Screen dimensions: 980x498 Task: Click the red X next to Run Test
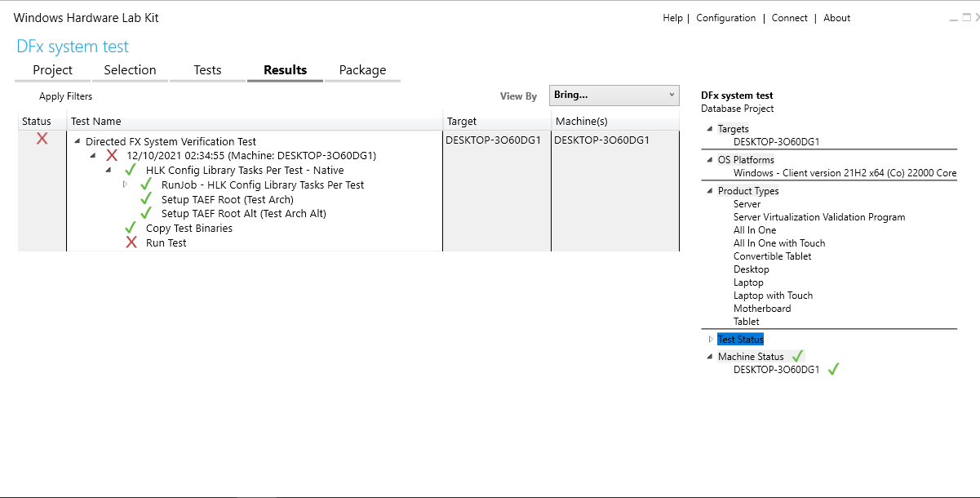pyautogui.click(x=131, y=242)
